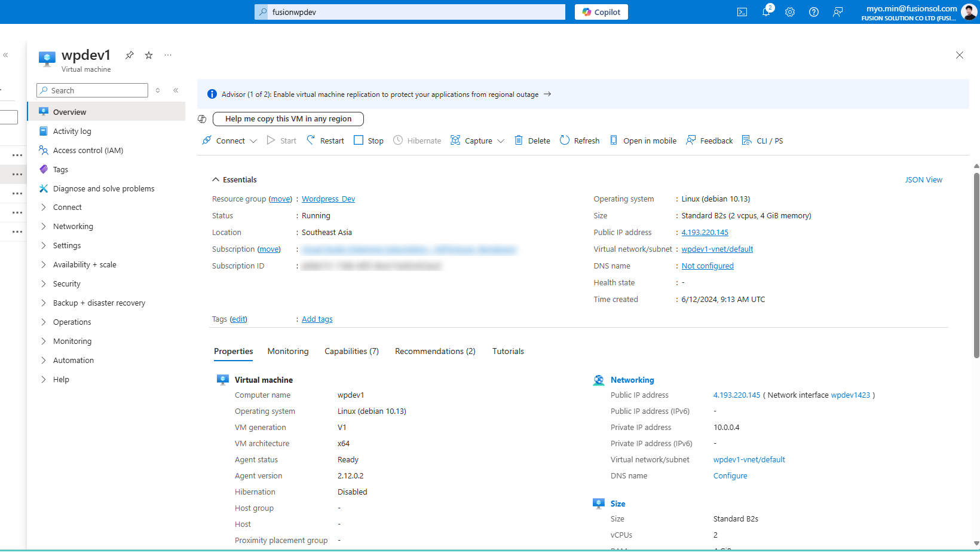Expand the Security menu group
Viewport: 980px width, 552px height.
pyautogui.click(x=44, y=283)
